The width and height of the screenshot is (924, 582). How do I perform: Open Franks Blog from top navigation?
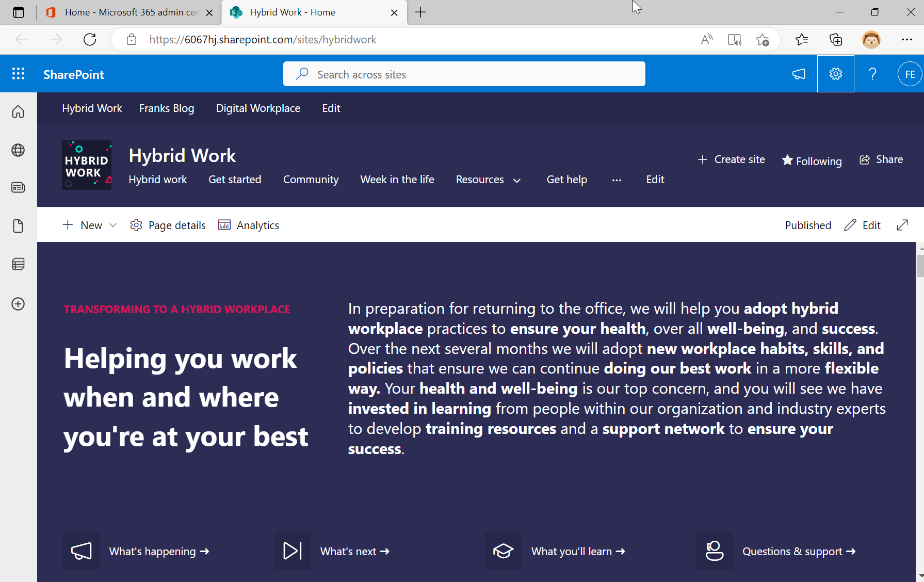(167, 108)
